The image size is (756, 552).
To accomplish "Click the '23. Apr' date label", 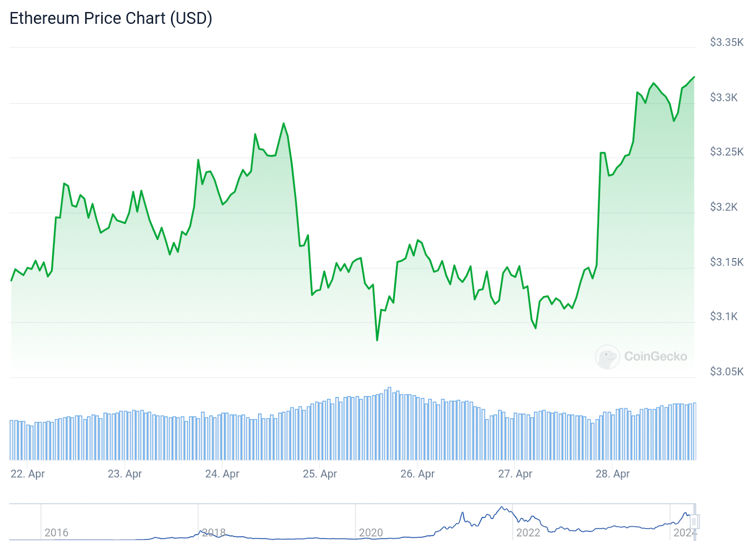I will click(125, 474).
